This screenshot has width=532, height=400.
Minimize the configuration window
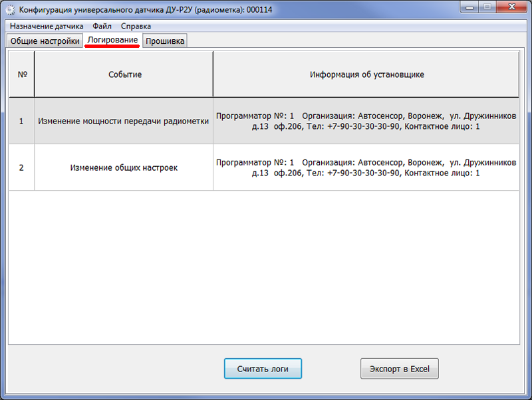(469, 7)
